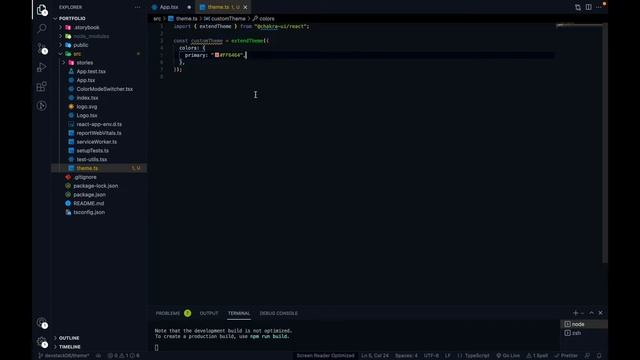Open the Accounts menu in the activity bar
This screenshot has width=640, height=360.
pos(42,323)
